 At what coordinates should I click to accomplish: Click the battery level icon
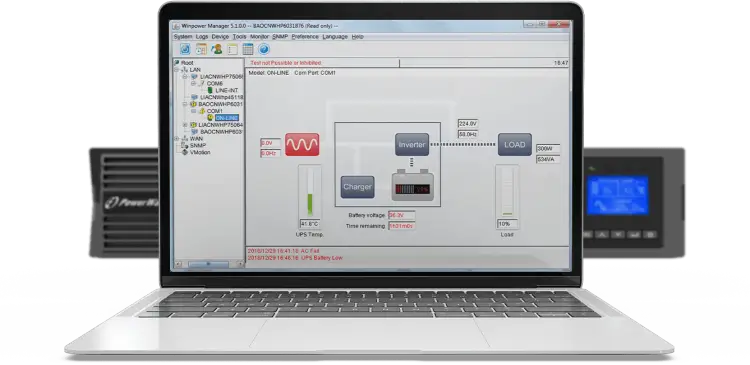(x=413, y=186)
